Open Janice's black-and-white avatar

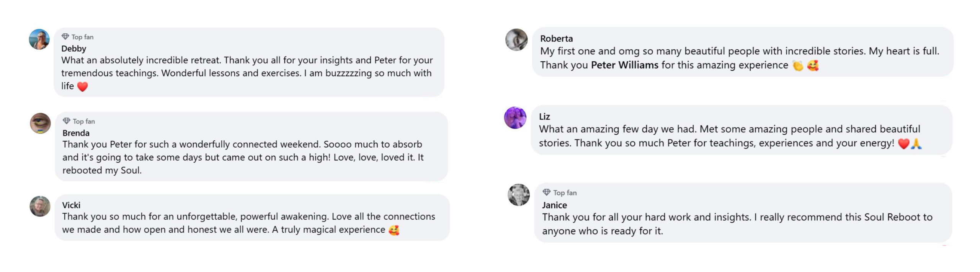pyautogui.click(x=519, y=195)
